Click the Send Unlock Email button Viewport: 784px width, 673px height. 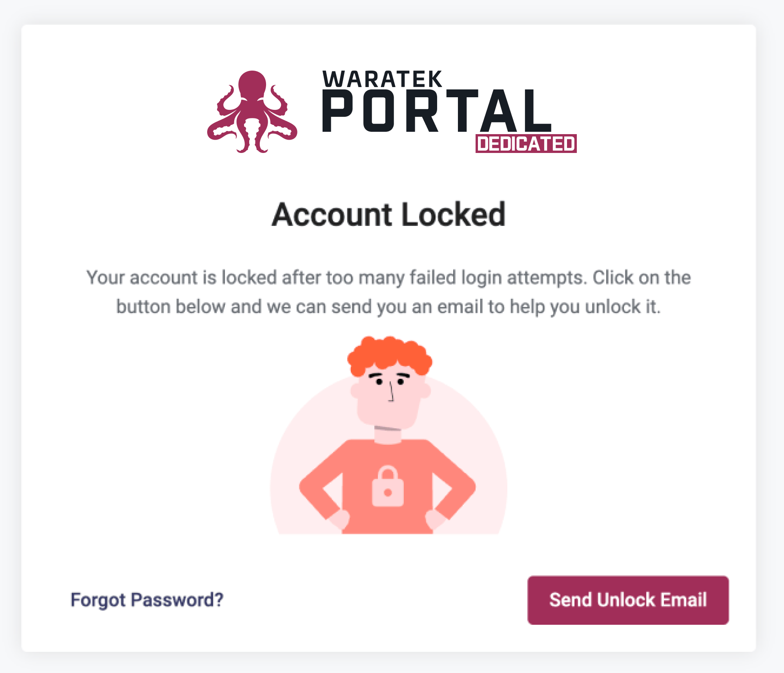click(x=628, y=600)
